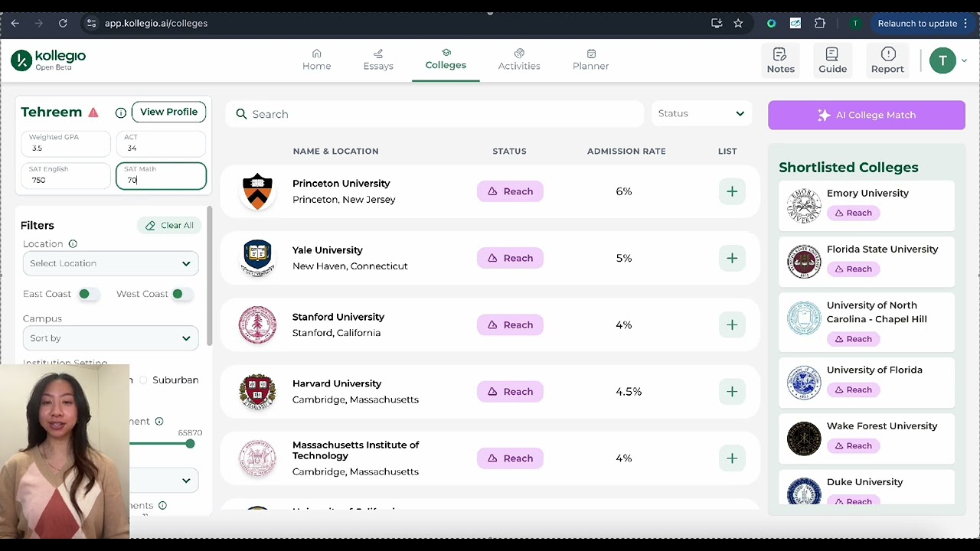
Task: Click the Harvard University crest logo
Action: (x=257, y=391)
